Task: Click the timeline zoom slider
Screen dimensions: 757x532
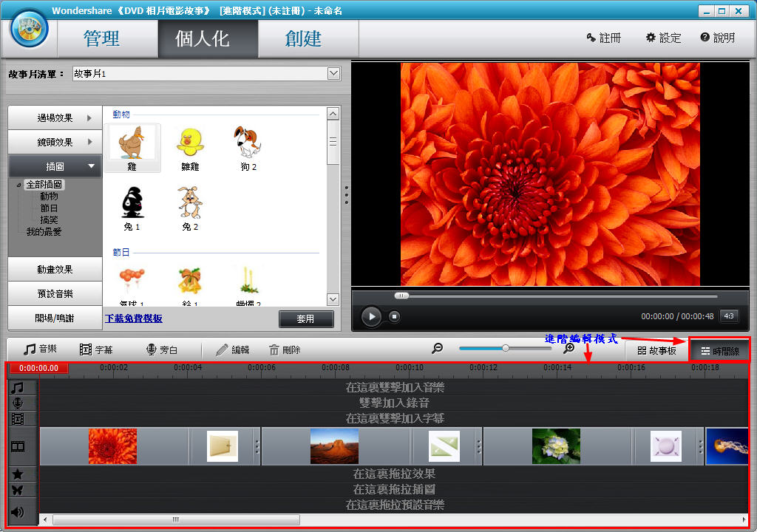Action: click(506, 348)
